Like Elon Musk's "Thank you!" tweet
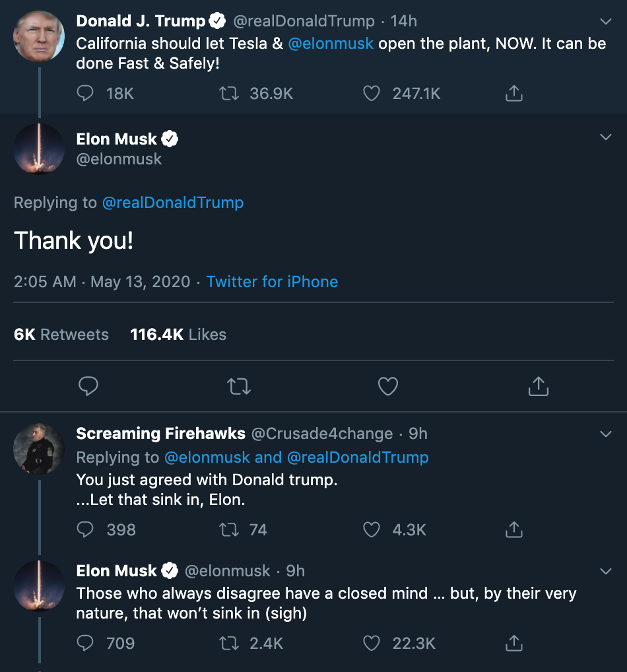Image resolution: width=627 pixels, height=672 pixels. pos(388,386)
